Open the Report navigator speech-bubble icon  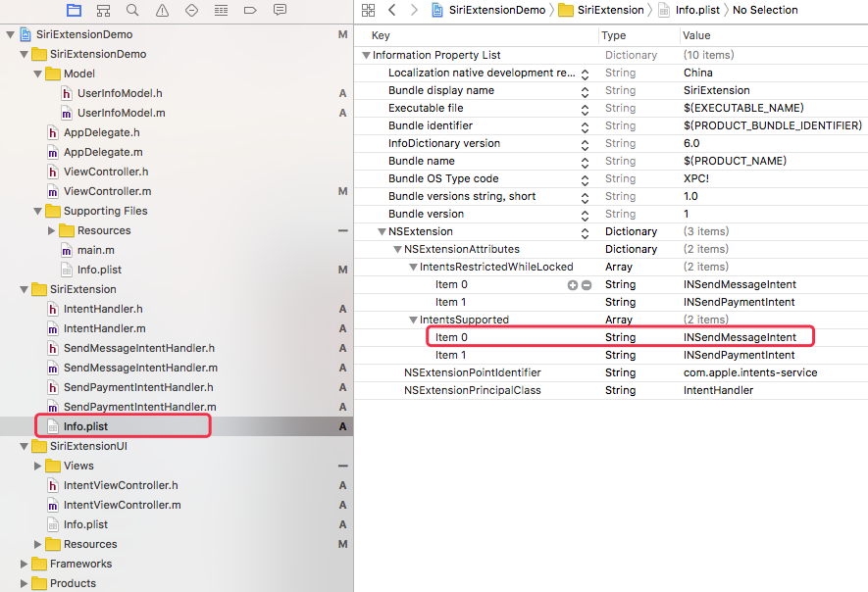(280, 10)
